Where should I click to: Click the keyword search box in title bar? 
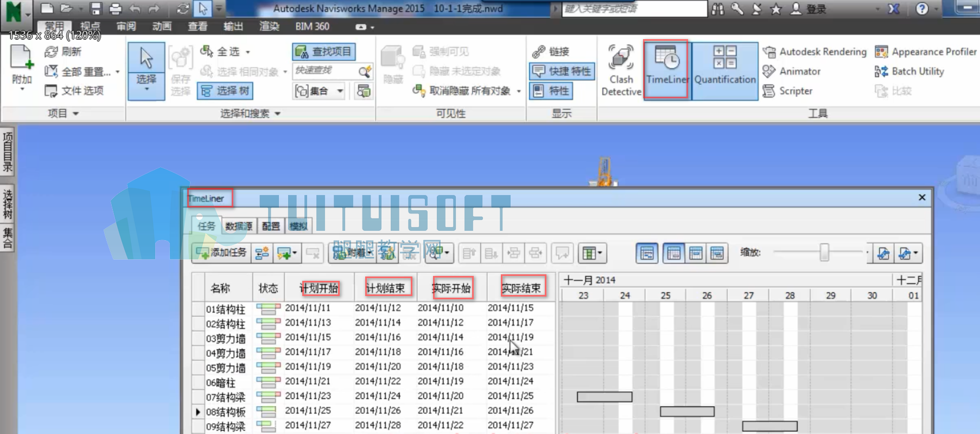634,9
